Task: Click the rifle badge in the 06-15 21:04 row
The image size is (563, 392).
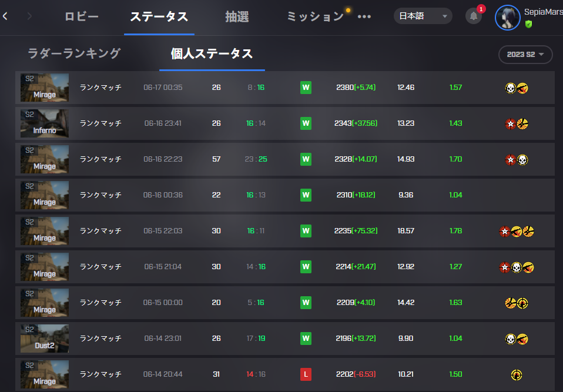Action: point(528,267)
